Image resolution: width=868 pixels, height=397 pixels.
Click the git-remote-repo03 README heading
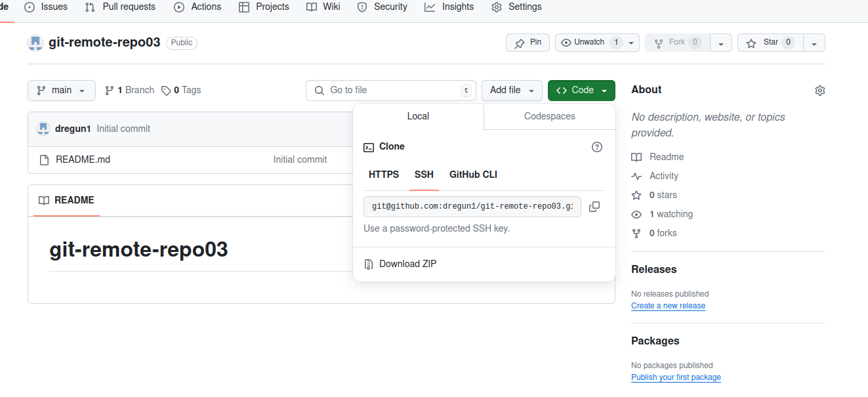(x=138, y=249)
